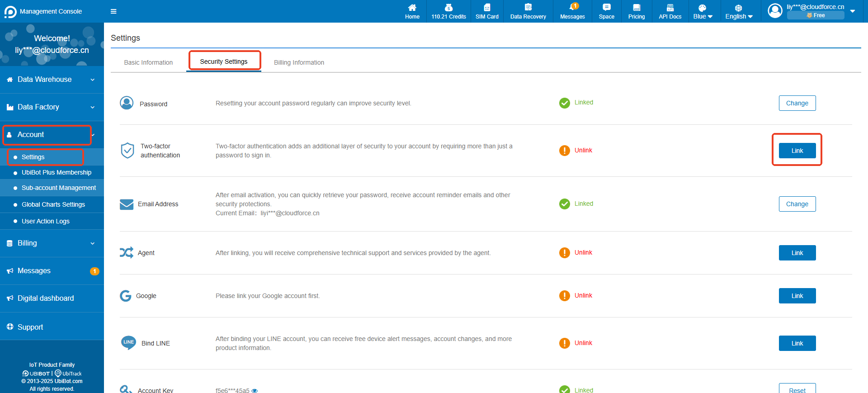Click Reset button for Account Key
This screenshot has height=393, width=868.
[x=797, y=389]
